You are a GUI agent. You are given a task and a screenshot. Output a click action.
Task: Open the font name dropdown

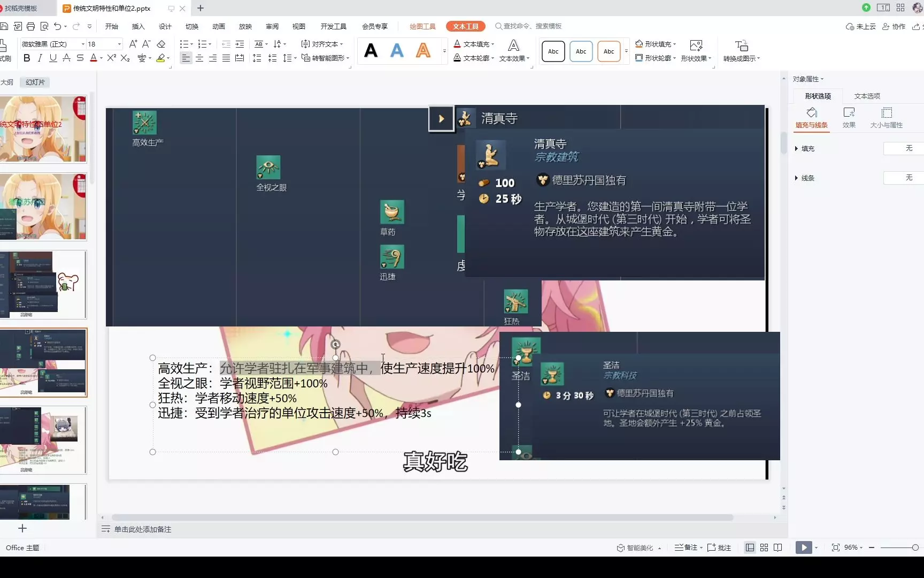pyautogui.click(x=83, y=44)
